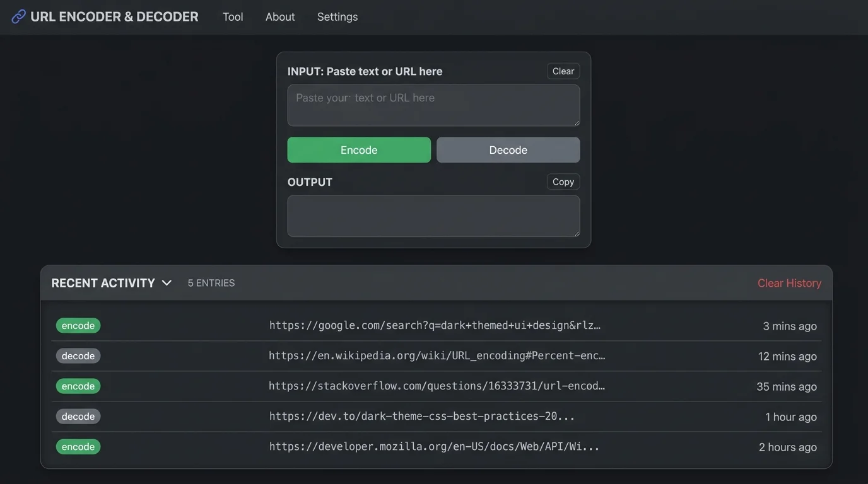Click the encode badge on the google.com row
868x484 pixels.
(78, 325)
